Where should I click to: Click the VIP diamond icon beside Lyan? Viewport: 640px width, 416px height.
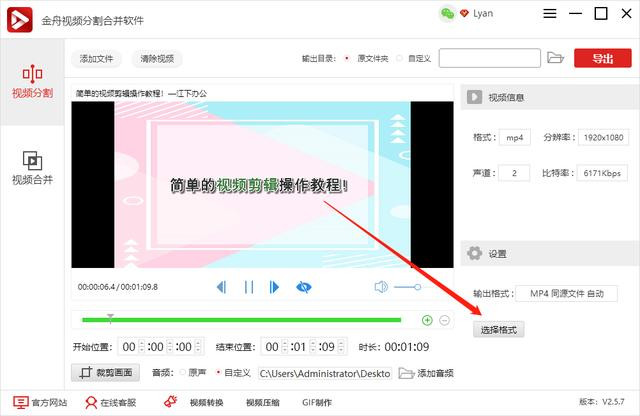coord(464,13)
